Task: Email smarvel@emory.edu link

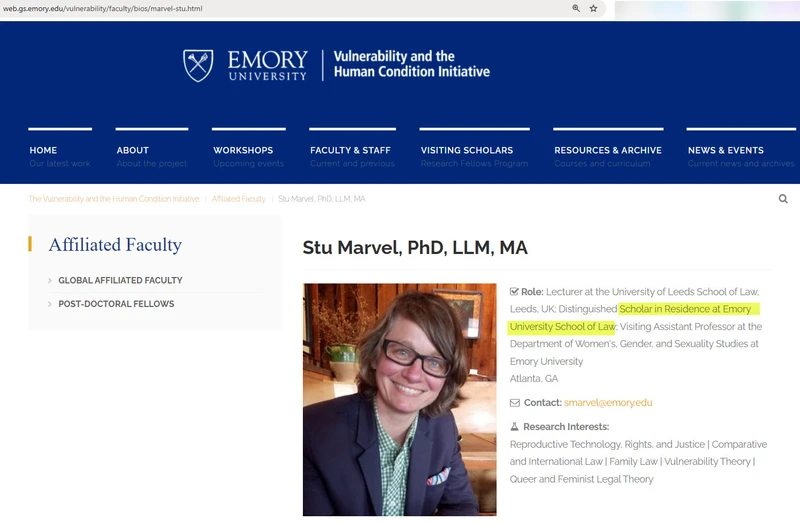Action: pyautogui.click(x=608, y=403)
